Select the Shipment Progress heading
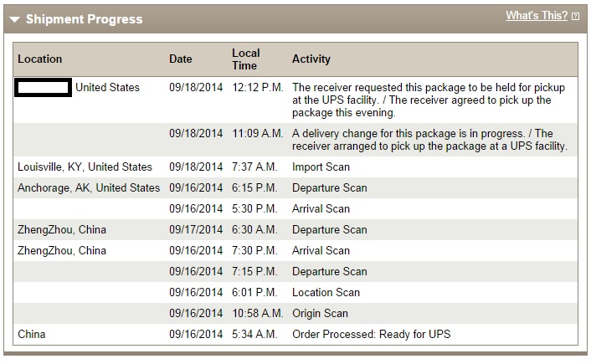 84,19
